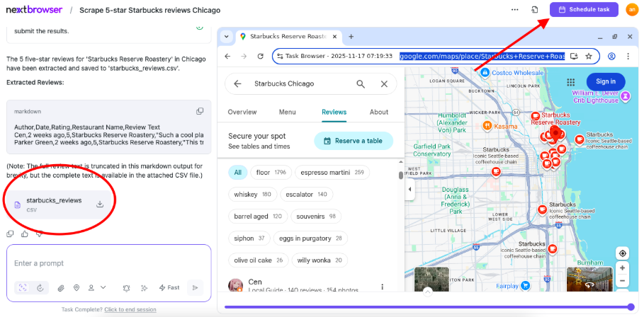Open the Google apps grid
644x317 pixels.
[x=570, y=81]
